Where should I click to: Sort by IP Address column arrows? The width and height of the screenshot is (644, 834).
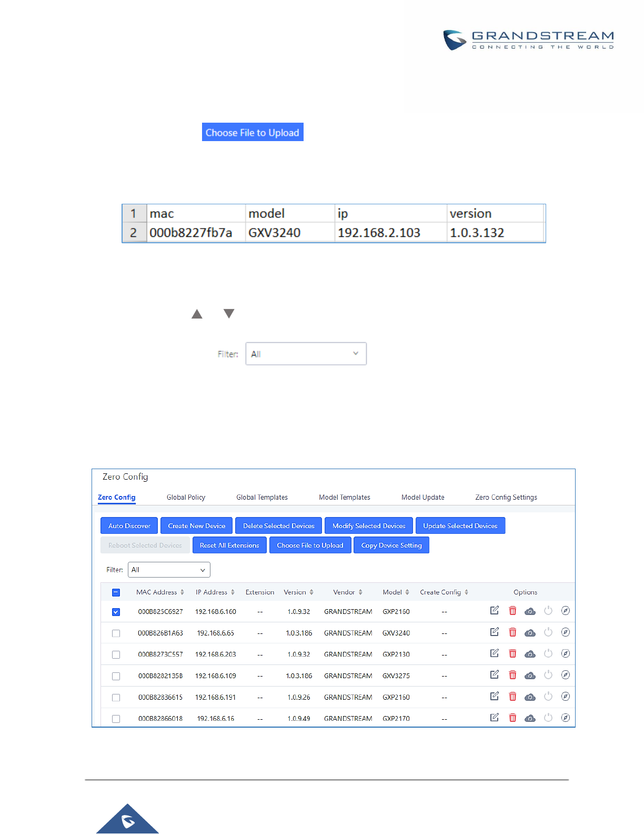tap(233, 592)
